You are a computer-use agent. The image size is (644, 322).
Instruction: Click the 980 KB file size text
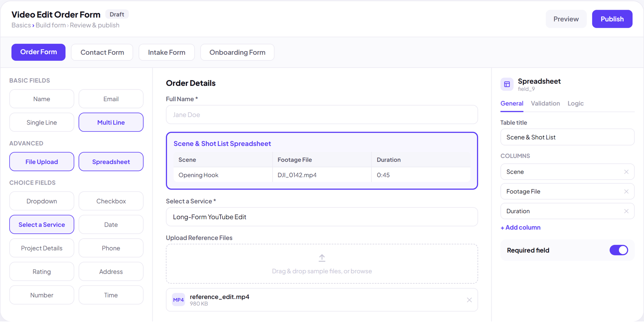(199, 304)
